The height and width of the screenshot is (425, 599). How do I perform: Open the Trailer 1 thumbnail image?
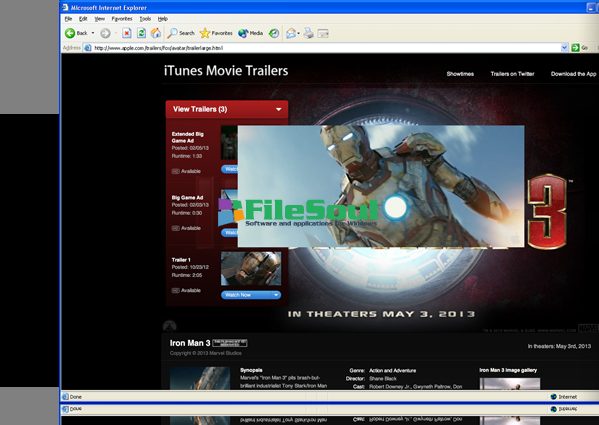pyautogui.click(x=251, y=268)
